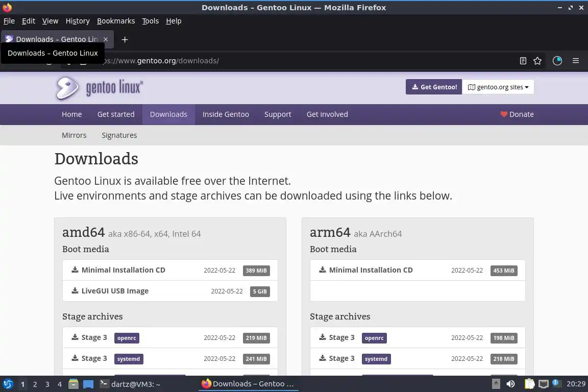Screen dimensions: 588x392
Task: Open the Get started page
Action: pyautogui.click(x=116, y=114)
